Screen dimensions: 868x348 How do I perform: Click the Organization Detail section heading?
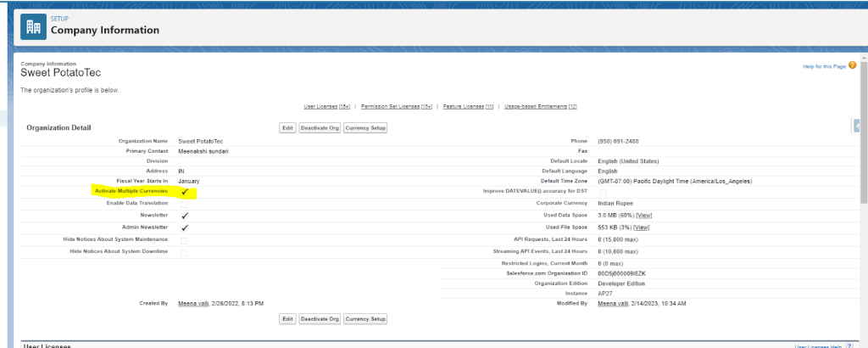click(x=58, y=128)
